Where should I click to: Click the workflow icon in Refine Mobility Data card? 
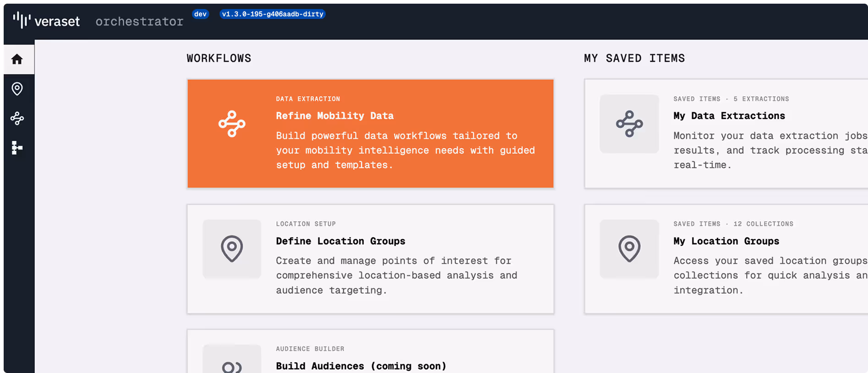tap(232, 124)
